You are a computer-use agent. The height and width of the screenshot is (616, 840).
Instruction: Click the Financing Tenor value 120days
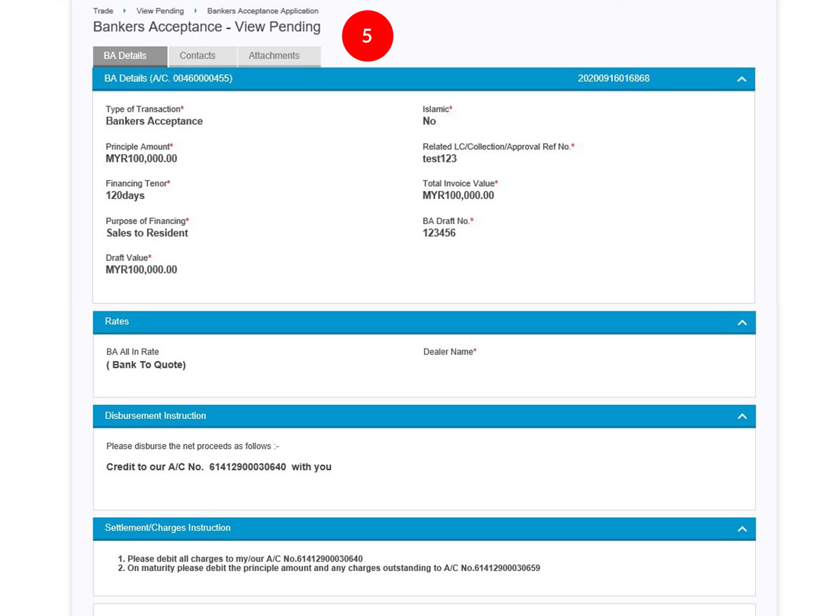click(125, 196)
